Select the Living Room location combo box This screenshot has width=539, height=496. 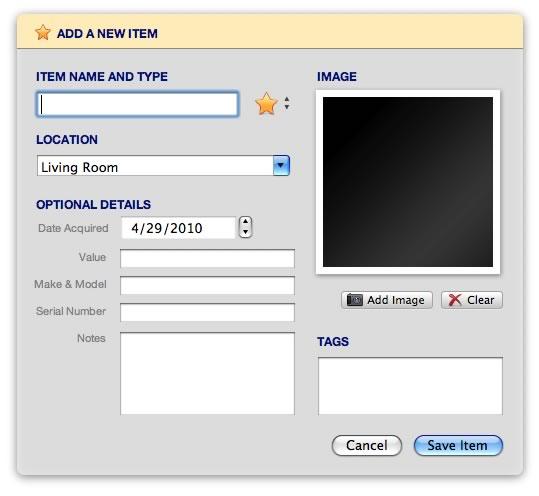[163, 166]
